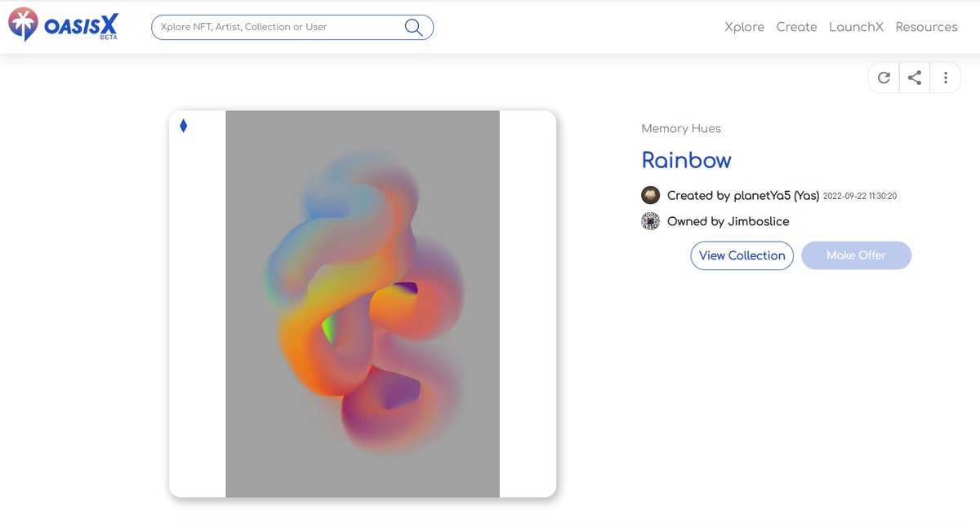Open the Create menu item
The height and width of the screenshot is (528, 980).
pyautogui.click(x=797, y=27)
